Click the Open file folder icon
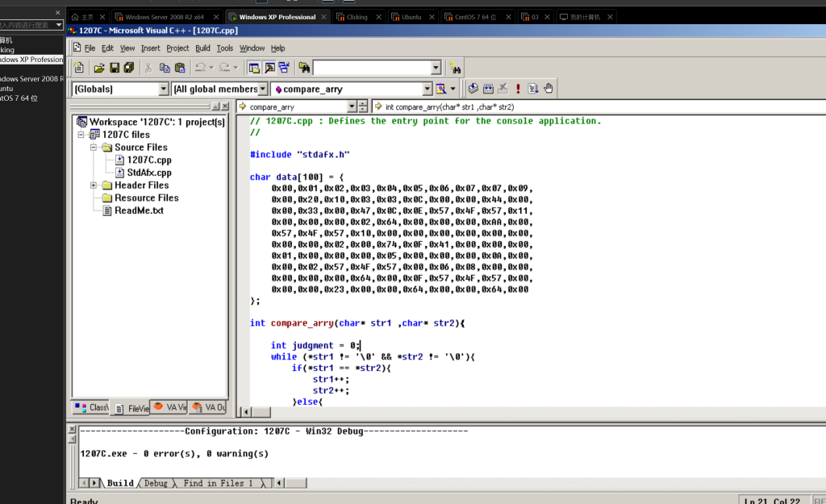The image size is (826, 504). (99, 68)
